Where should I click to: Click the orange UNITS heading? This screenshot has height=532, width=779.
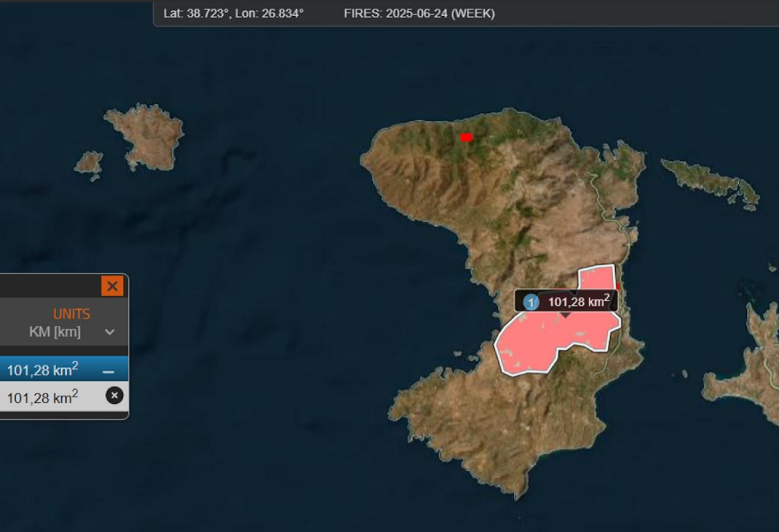pyautogui.click(x=72, y=314)
